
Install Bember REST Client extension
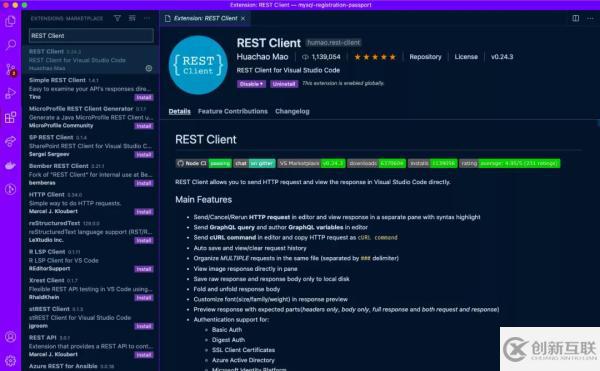point(144,183)
